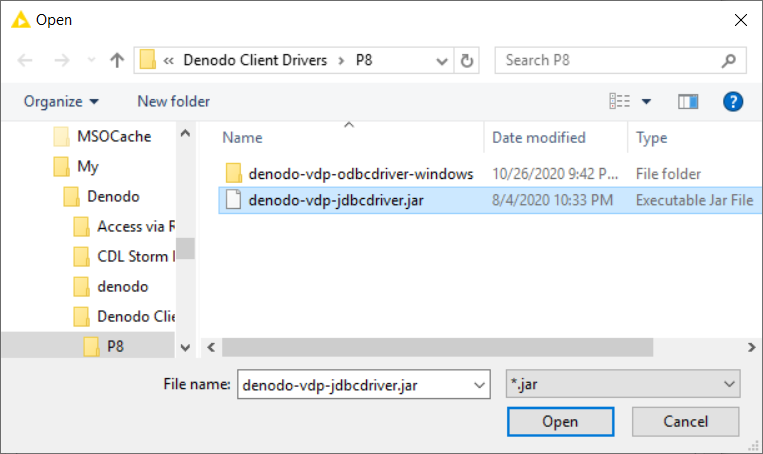The width and height of the screenshot is (763, 454).
Task: Click the Cancel button
Action: coord(686,421)
